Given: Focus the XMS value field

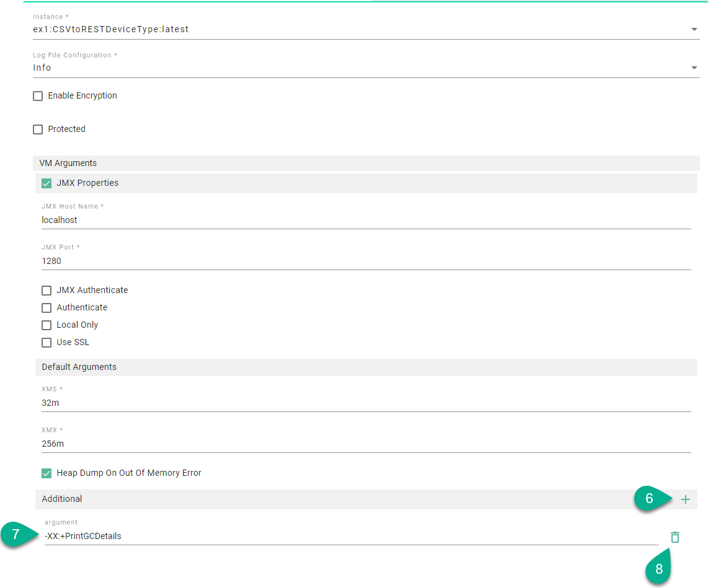Looking at the screenshot, I should pyautogui.click(x=366, y=403).
